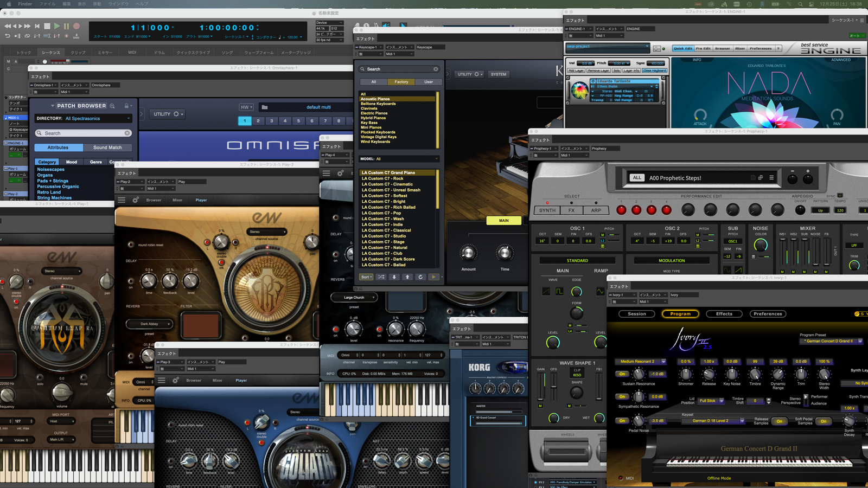Click the FX select button in Prophecy
The width and height of the screenshot is (868, 488).
[572, 210]
